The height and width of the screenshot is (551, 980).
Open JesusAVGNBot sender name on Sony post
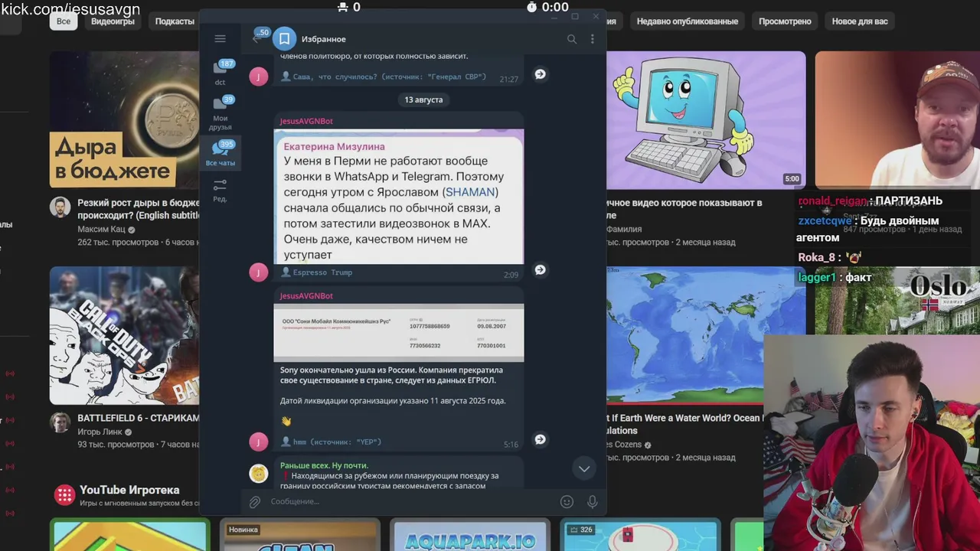pyautogui.click(x=306, y=295)
